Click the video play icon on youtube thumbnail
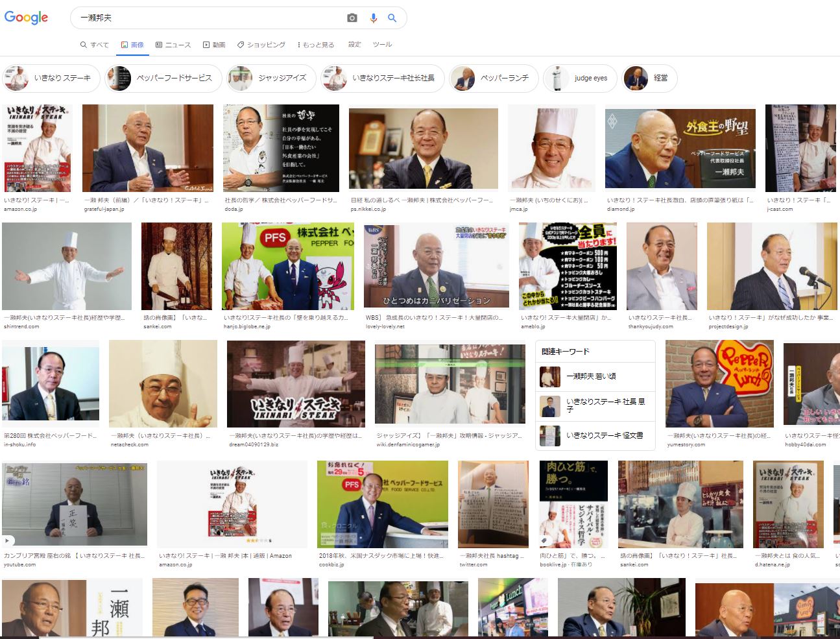Image resolution: width=840 pixels, height=639 pixels. pos(8,540)
